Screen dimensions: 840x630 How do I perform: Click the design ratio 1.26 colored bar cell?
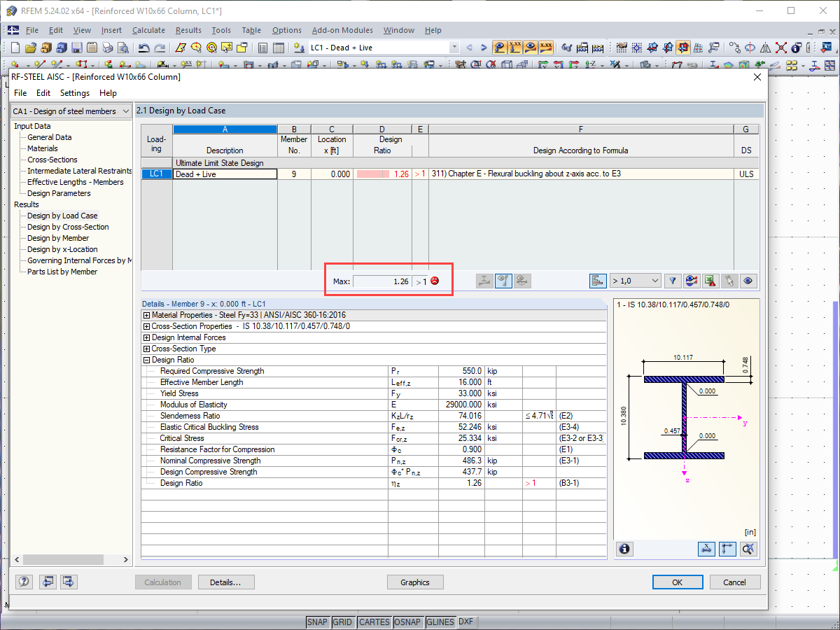383,174
